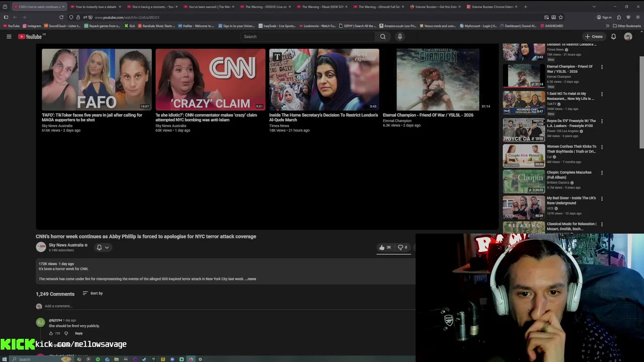
Task: Switch to You've been warned tab
Action: [209, 7]
